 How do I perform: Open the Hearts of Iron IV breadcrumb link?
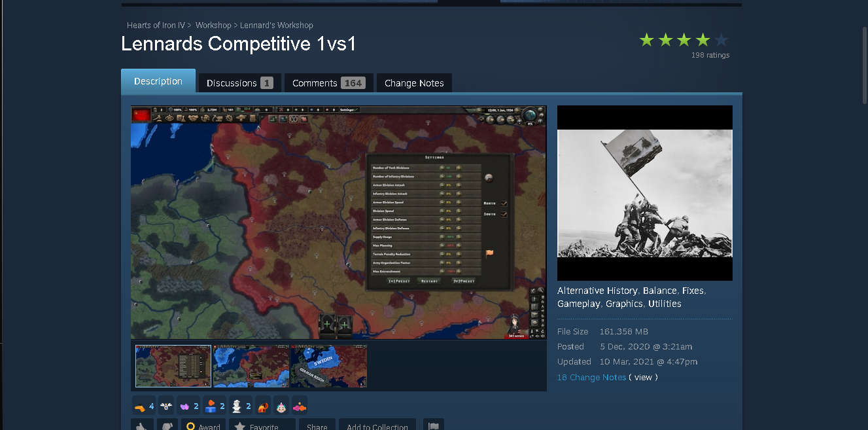[x=155, y=25]
